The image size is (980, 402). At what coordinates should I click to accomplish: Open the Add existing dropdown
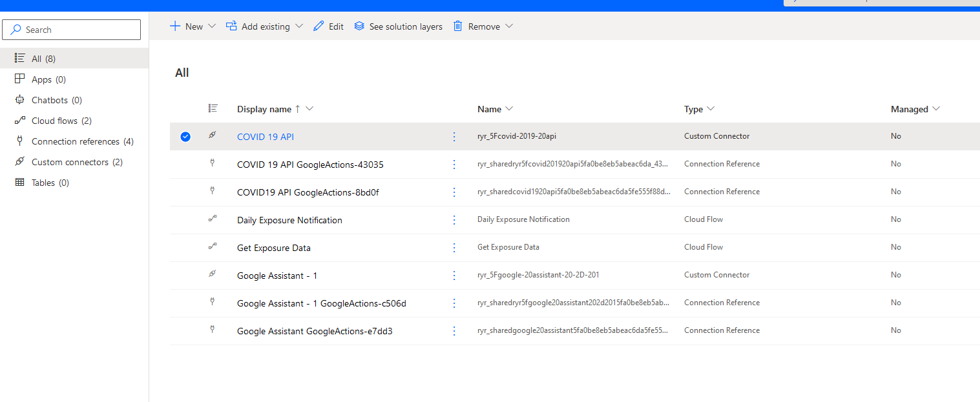coord(298,26)
